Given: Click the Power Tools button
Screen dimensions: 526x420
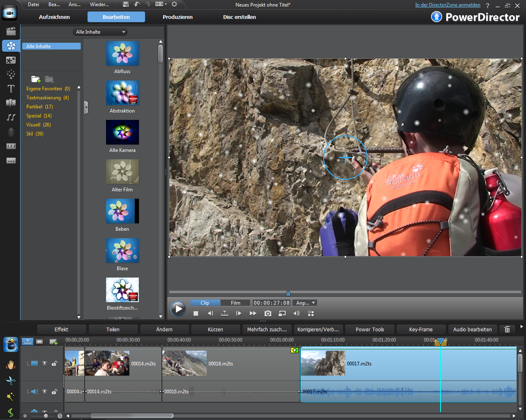Looking at the screenshot, I should coord(370,329).
